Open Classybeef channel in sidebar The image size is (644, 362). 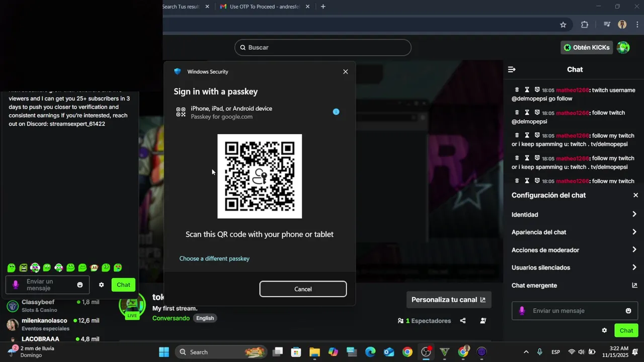53,306
